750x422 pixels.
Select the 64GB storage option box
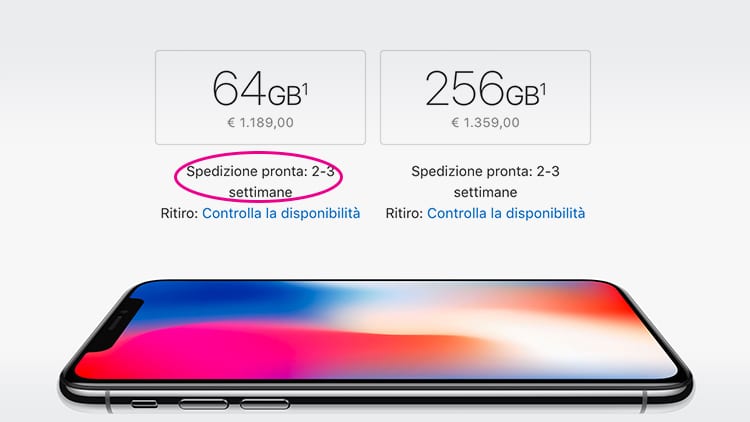(260, 97)
